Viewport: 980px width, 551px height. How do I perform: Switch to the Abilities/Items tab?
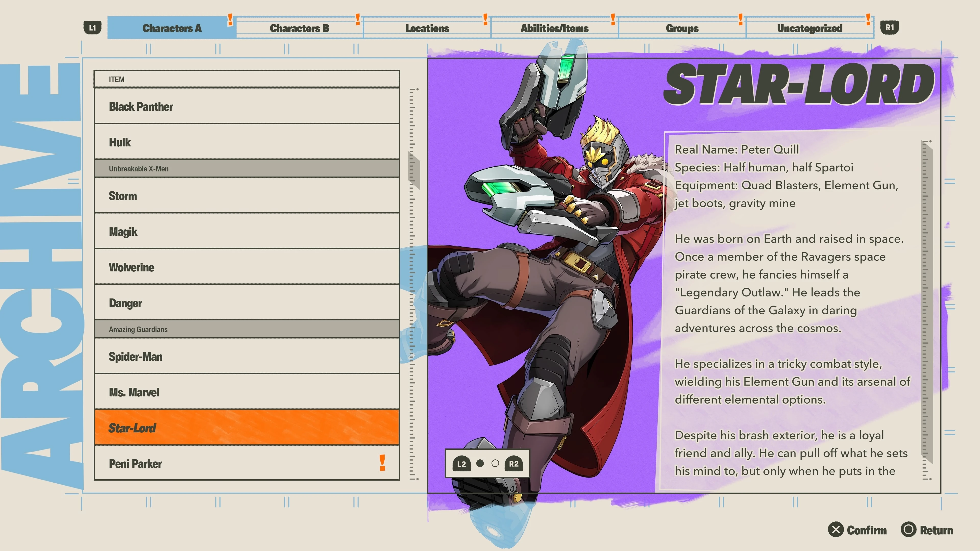pyautogui.click(x=554, y=28)
